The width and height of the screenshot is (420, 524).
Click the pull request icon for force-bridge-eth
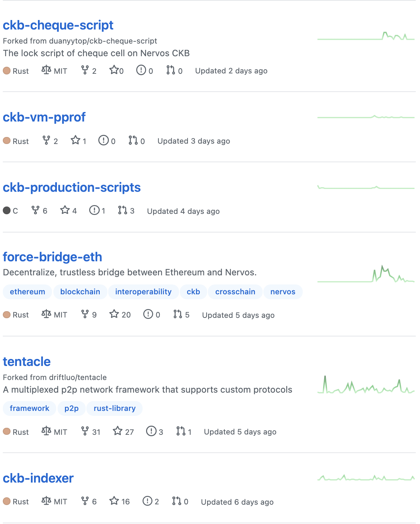(x=178, y=314)
